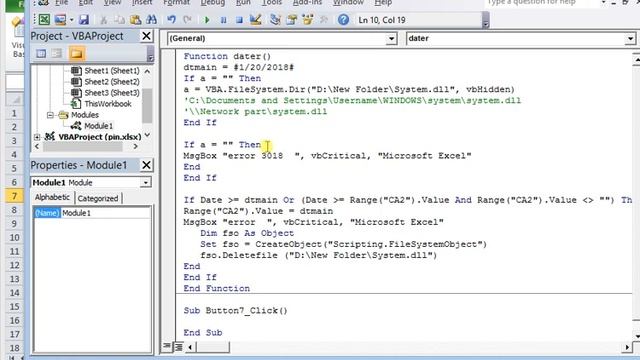Toggle Folders button in Project panel
The image size is (640, 360).
pyautogui.click(x=76, y=53)
